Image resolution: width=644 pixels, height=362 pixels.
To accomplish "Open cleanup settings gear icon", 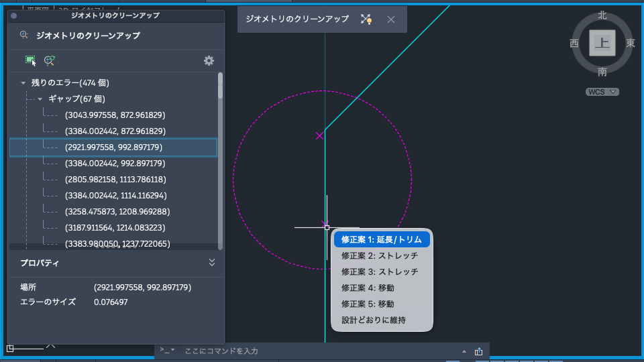I will point(209,61).
